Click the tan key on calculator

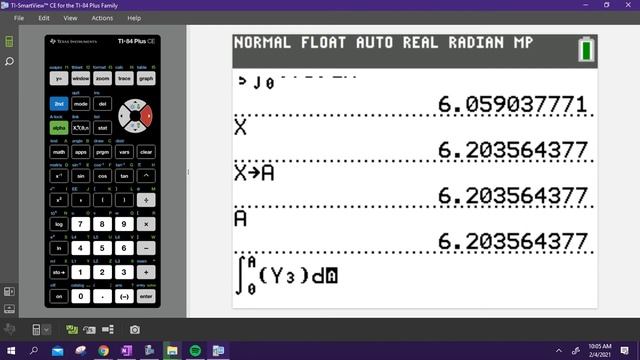point(124,176)
